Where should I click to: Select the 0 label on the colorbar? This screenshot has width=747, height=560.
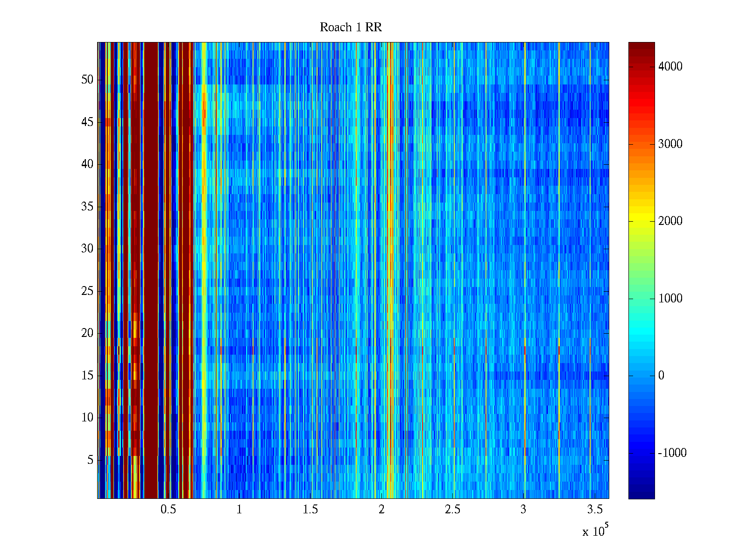(x=661, y=376)
